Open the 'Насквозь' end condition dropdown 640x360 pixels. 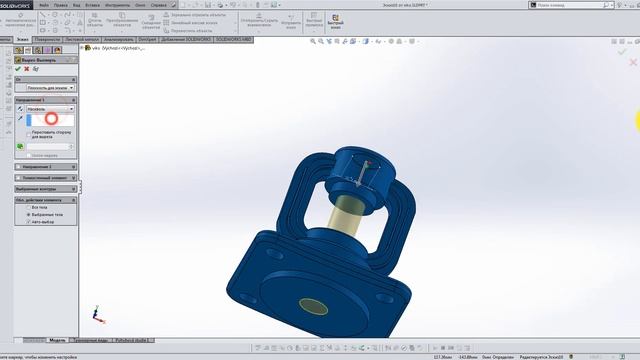point(50,109)
